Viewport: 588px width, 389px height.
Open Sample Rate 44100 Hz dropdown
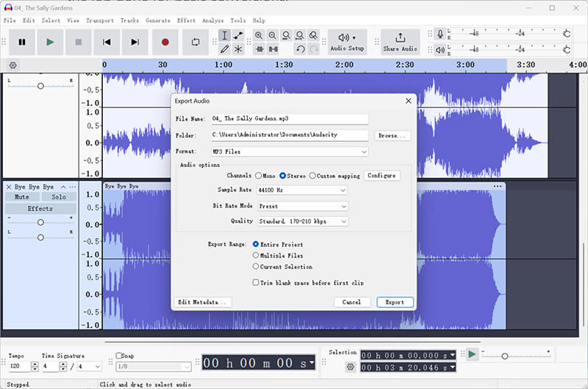[302, 190]
